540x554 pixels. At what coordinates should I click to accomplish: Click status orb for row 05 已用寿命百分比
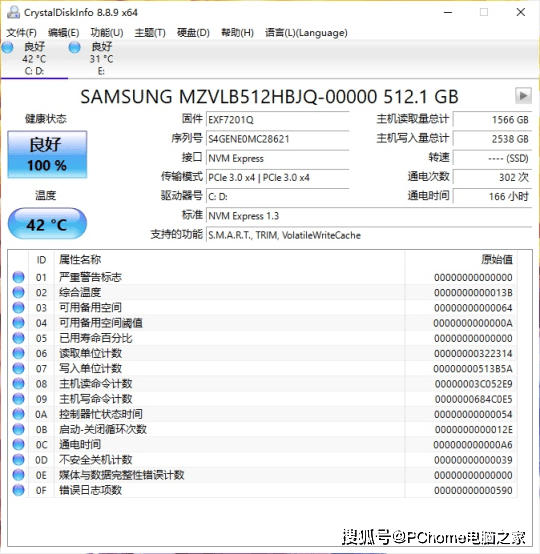(x=18, y=338)
